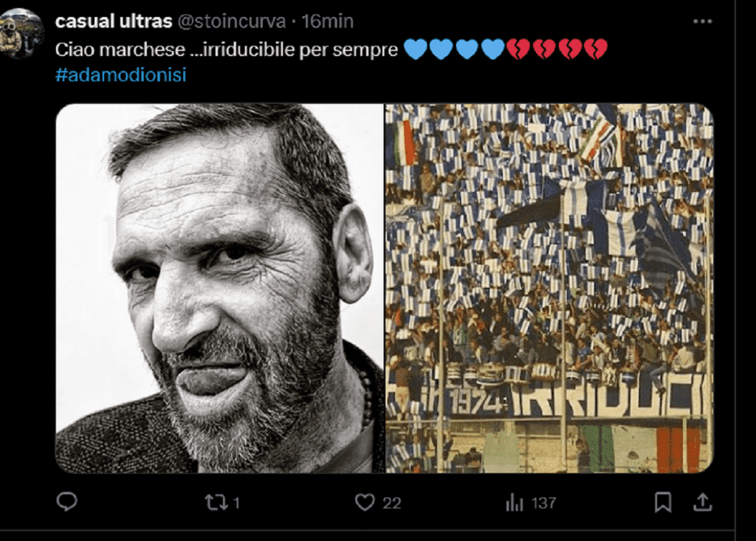Click the first blue heart emoji
The height and width of the screenshot is (541, 756).
click(415, 49)
